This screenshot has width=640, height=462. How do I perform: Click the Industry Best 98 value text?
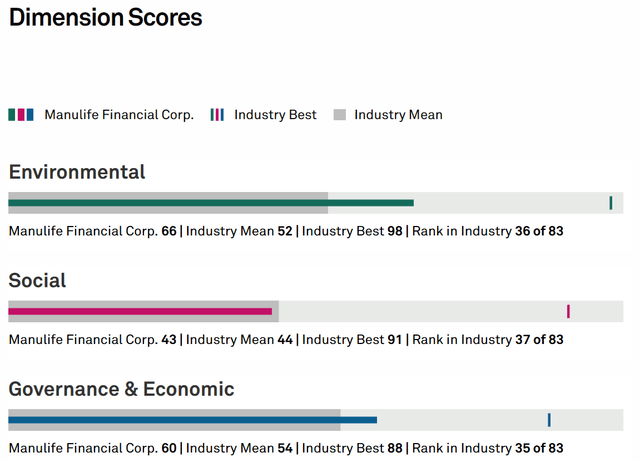[x=352, y=231]
